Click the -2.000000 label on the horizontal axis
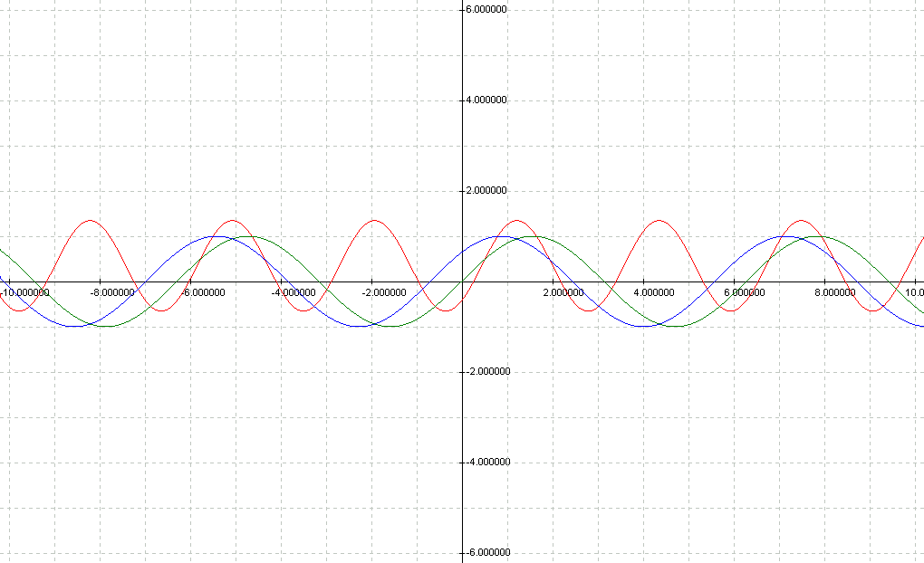 coord(384,292)
